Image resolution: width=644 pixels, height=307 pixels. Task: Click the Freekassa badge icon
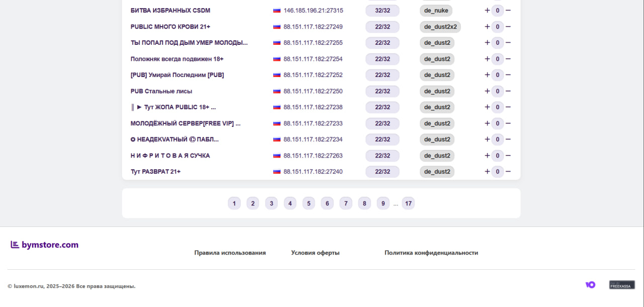[622, 285]
